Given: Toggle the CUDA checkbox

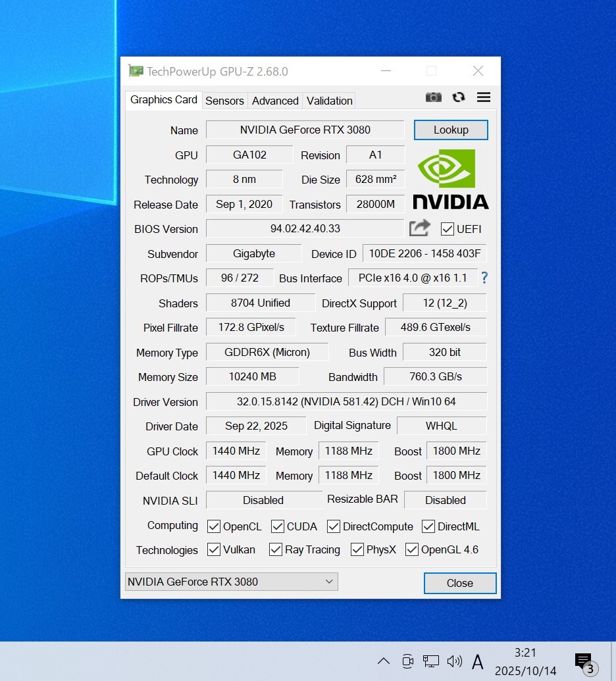Looking at the screenshot, I should (278, 526).
